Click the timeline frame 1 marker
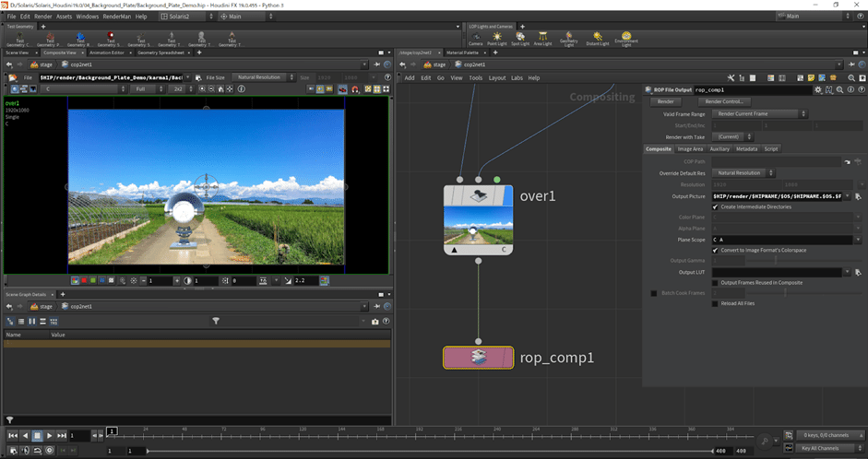Viewport: 868px width, 459px height. coord(112,430)
